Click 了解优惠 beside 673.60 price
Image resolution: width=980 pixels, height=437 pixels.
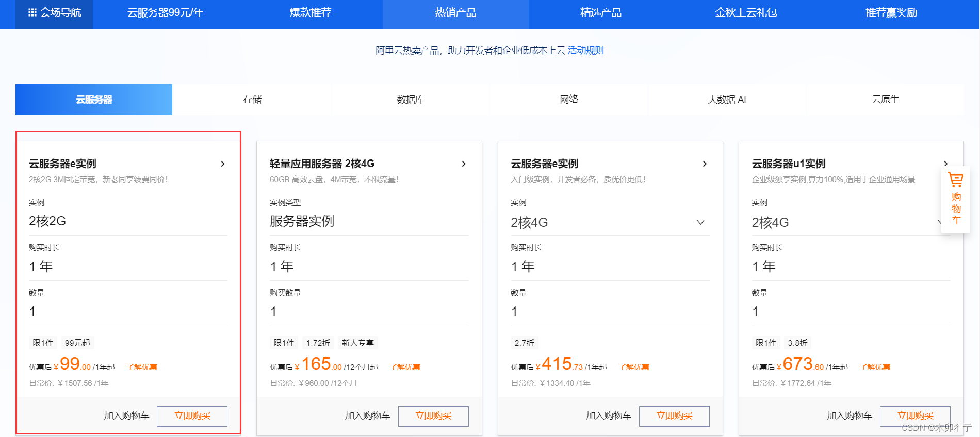pos(875,367)
